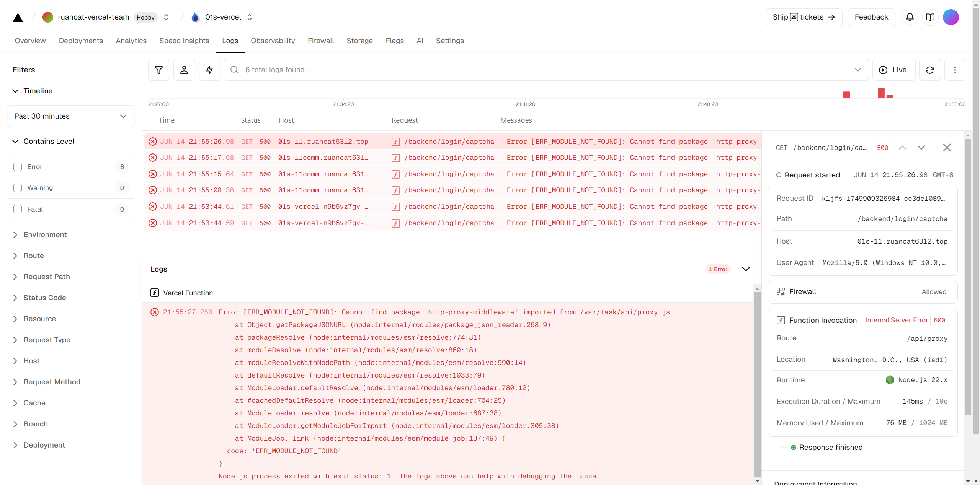
Task: Open notifications bell
Action: point(910,17)
